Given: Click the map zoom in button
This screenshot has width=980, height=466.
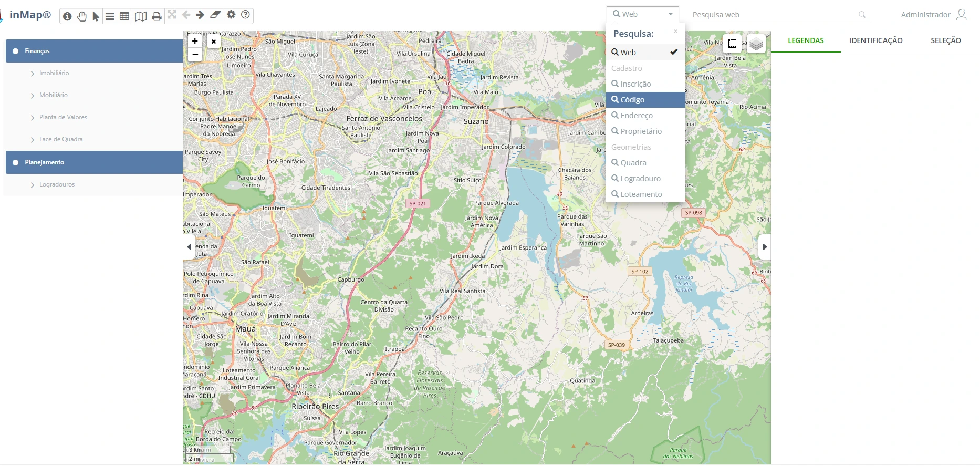Looking at the screenshot, I should [195, 41].
